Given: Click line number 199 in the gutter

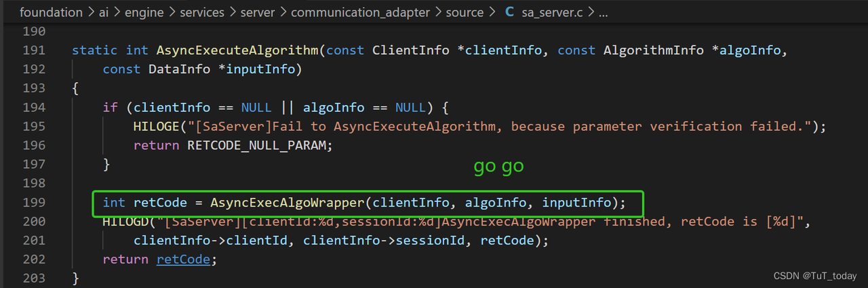Looking at the screenshot, I should click(33, 202).
